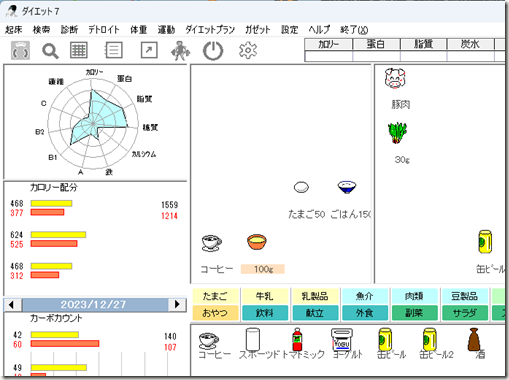Viewport: 509px width, 380px height.
Task: Click the date bar showing 2023/12/27
Action: 95,304
